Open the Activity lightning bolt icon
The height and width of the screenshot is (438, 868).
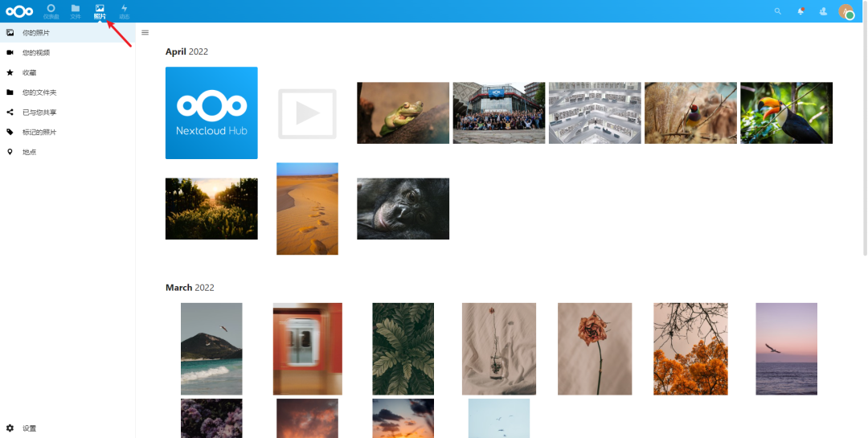point(124,11)
